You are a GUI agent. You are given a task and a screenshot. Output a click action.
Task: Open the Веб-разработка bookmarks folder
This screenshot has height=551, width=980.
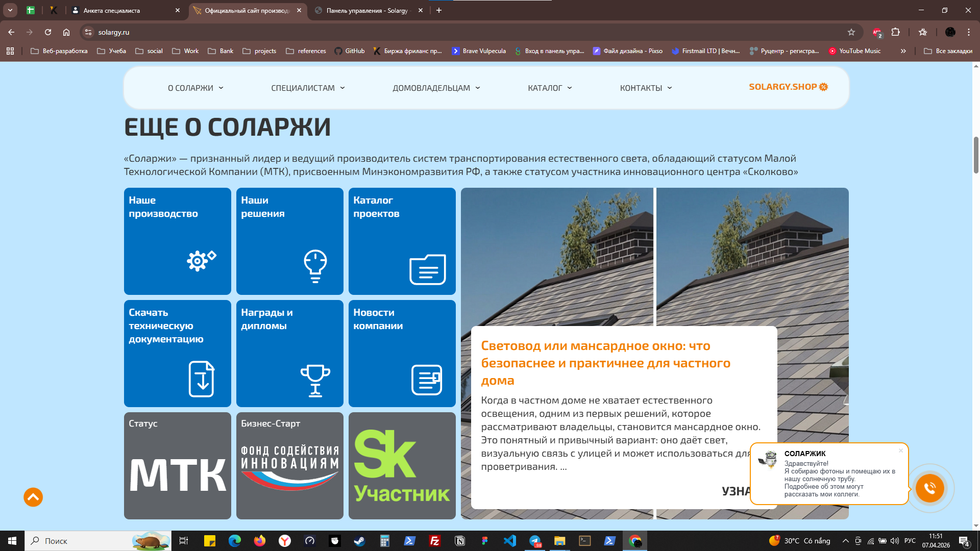[59, 51]
